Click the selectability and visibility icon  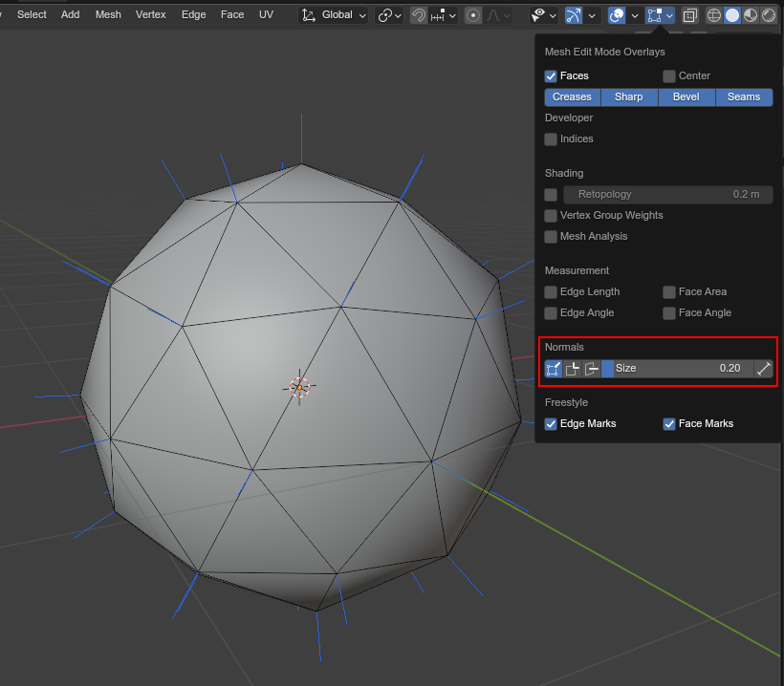click(538, 16)
